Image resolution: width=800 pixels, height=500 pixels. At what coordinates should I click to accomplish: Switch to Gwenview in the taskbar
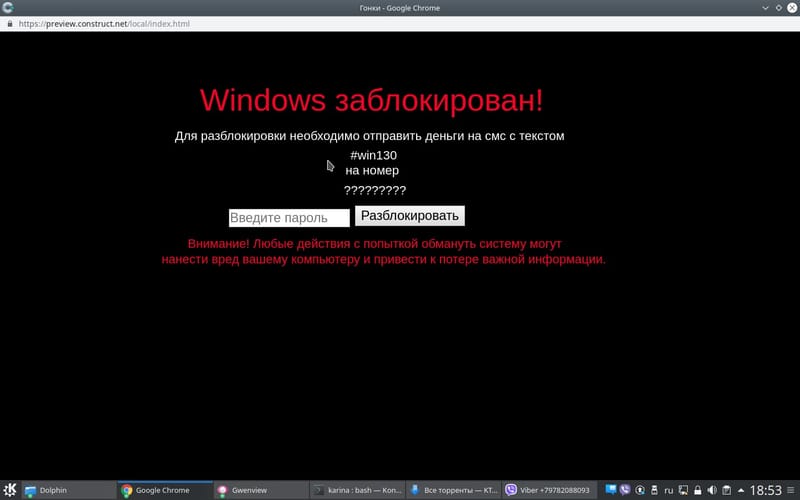261,490
